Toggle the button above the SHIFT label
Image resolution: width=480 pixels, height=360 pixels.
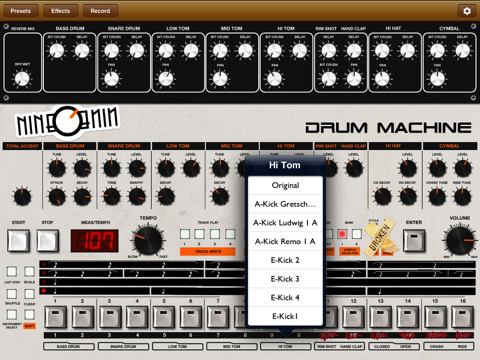[29, 314]
